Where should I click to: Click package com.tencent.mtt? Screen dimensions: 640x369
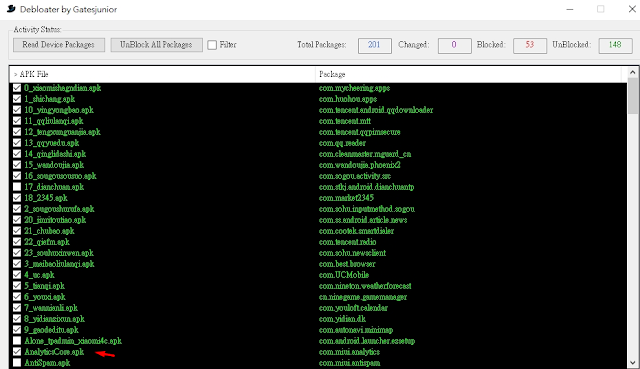(345, 121)
